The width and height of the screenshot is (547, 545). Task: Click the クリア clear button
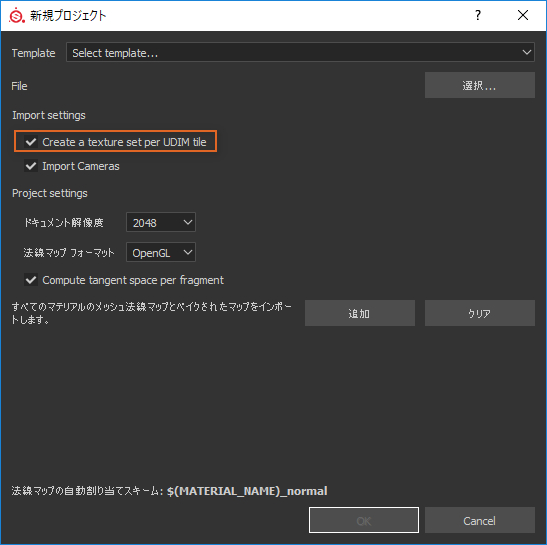tap(479, 313)
